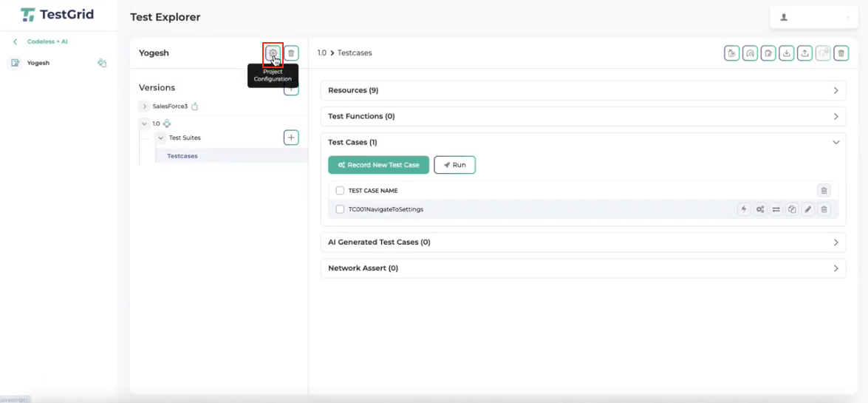The image size is (868, 403).
Task: Click the Versions heading
Action: tap(157, 87)
